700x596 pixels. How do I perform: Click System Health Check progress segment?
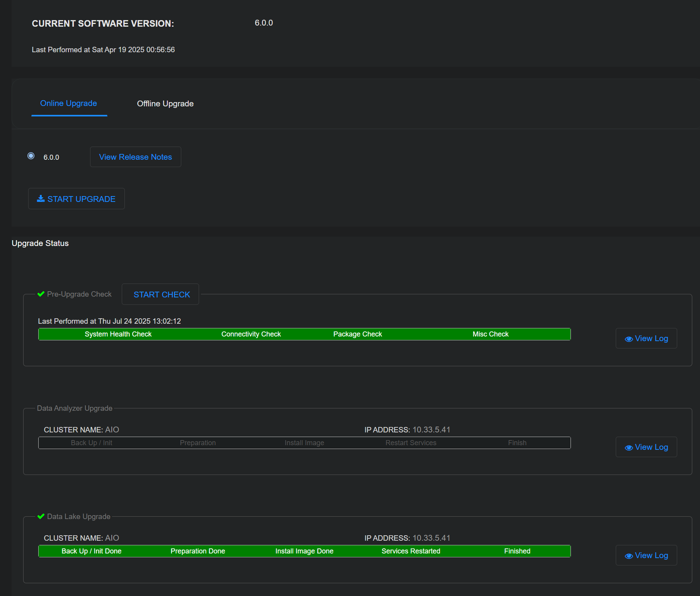[x=118, y=334]
